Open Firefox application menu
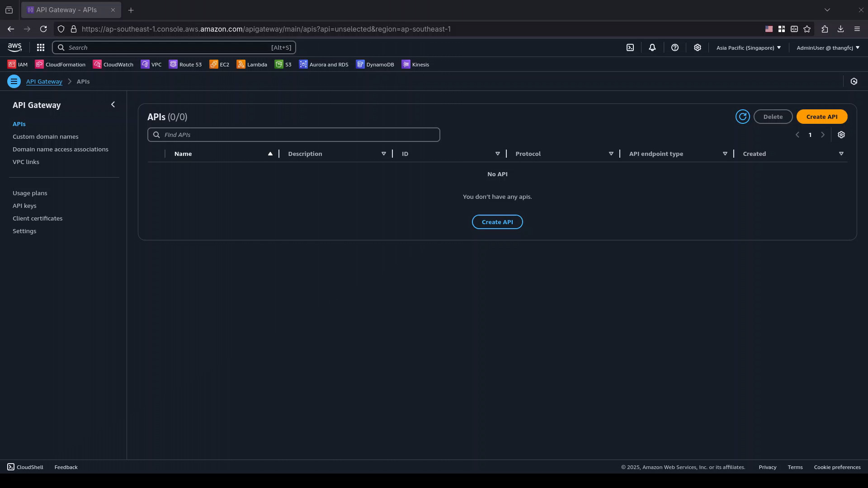This screenshot has width=868, height=488. [857, 29]
